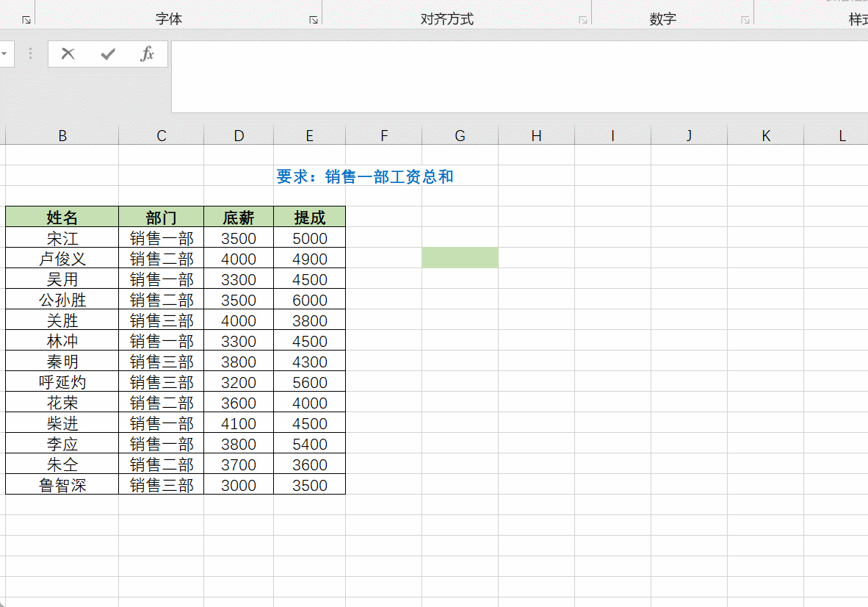868x607 pixels.
Task: Select column F header
Action: coord(383,136)
